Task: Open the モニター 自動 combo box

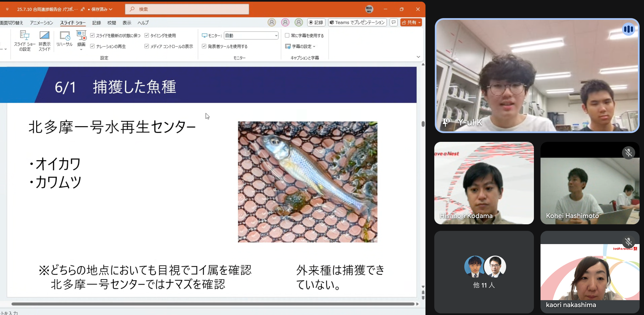Action: (x=251, y=35)
